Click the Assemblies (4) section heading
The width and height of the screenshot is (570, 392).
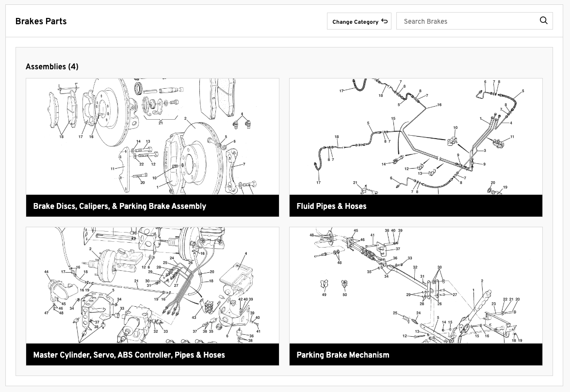point(52,67)
